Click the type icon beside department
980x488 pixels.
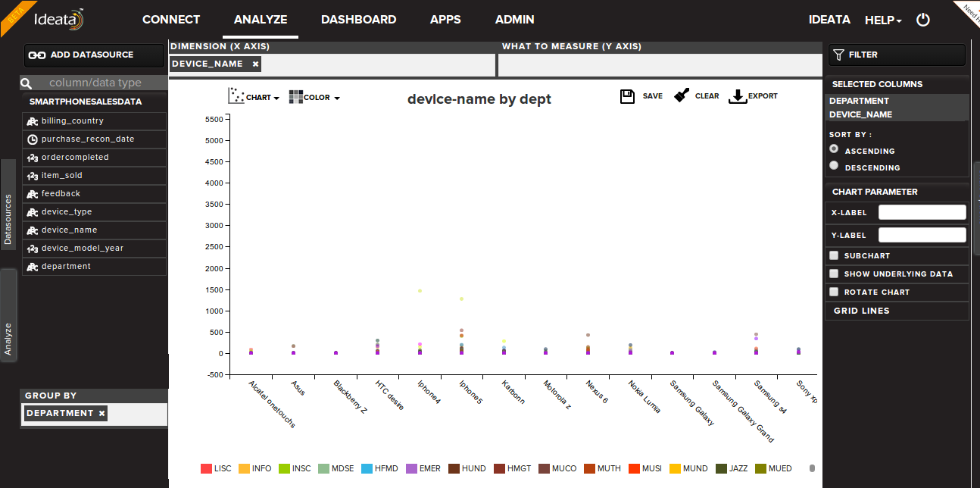(x=32, y=267)
